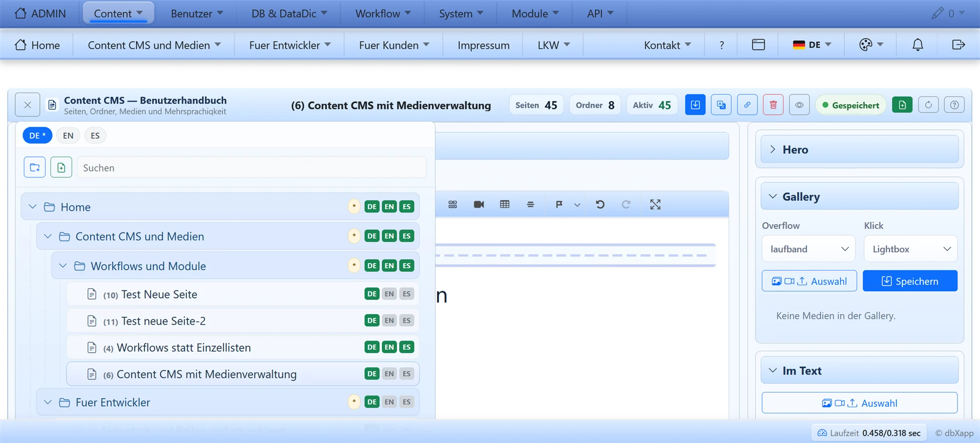
Task: Click Auswahl button under Im Text
Action: coord(860,403)
